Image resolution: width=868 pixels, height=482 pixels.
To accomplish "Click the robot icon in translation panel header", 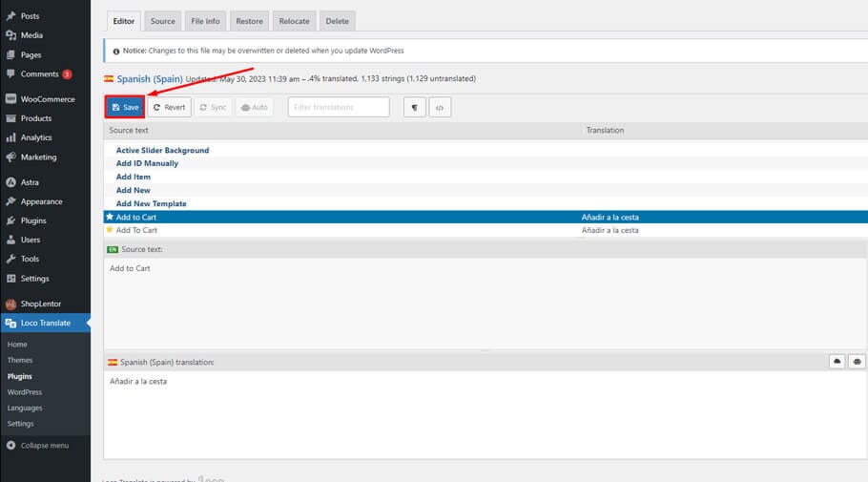I will (x=857, y=362).
